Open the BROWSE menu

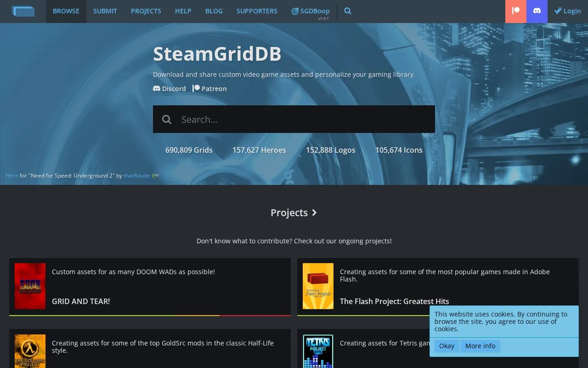[x=66, y=11]
